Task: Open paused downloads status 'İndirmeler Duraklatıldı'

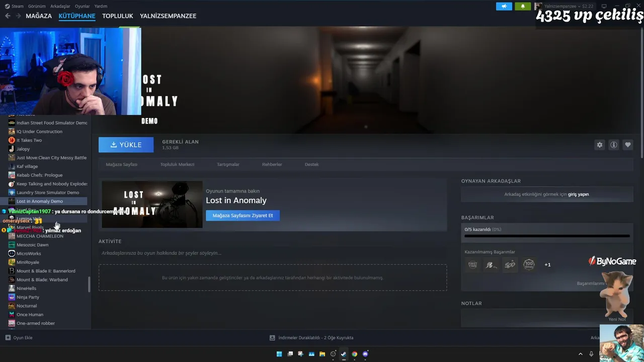Action: [311, 338]
